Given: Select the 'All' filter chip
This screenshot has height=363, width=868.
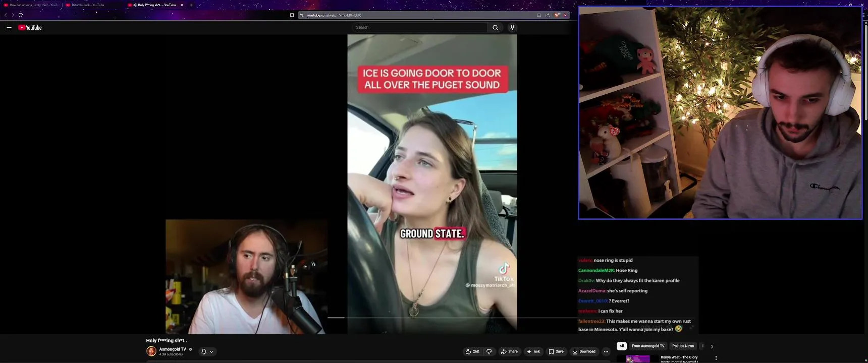Looking at the screenshot, I should pyautogui.click(x=622, y=346).
